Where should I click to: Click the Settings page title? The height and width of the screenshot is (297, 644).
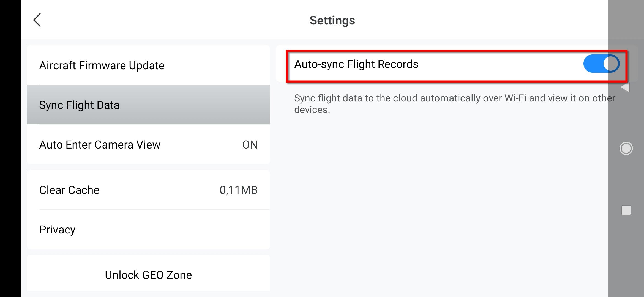tap(332, 20)
